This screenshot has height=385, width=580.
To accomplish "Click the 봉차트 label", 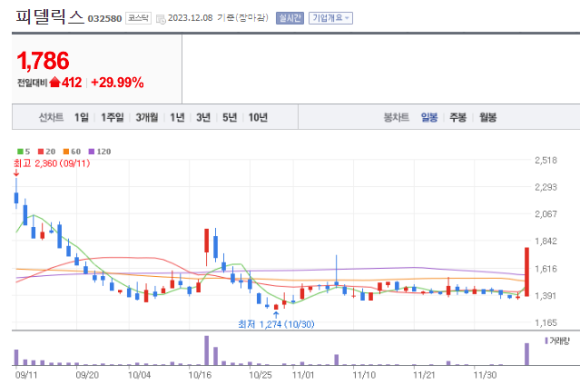I will 396,118.
